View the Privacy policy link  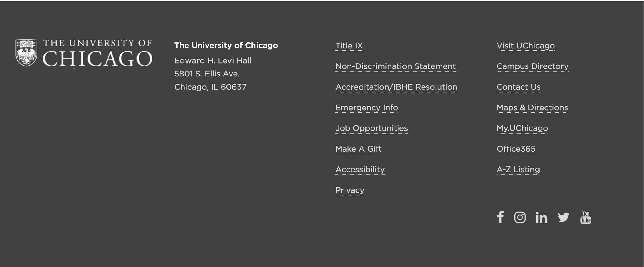(x=350, y=190)
